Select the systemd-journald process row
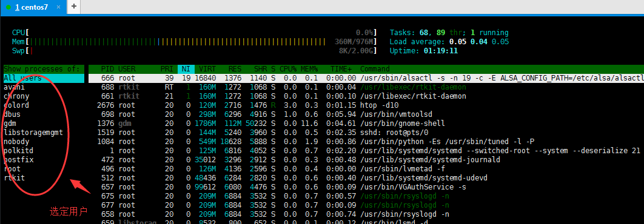 pos(366,159)
